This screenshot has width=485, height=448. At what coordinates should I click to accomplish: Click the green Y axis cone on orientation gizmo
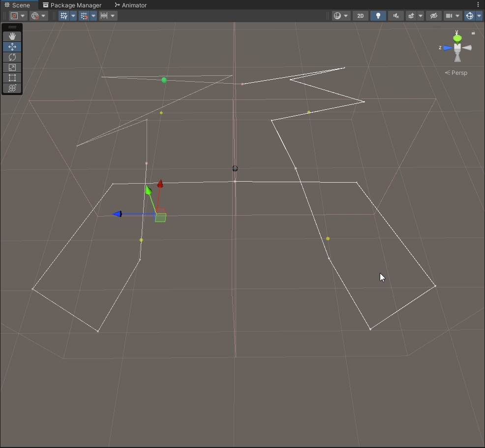(x=457, y=38)
